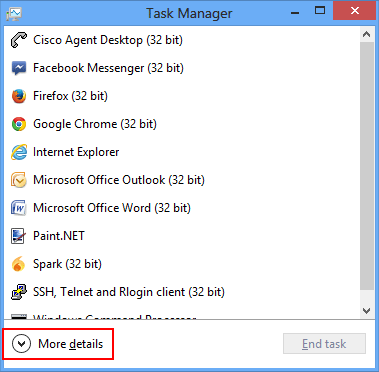Click the Microsoft Office Outlook icon
Screen dimensions: 379x372
[x=19, y=180]
